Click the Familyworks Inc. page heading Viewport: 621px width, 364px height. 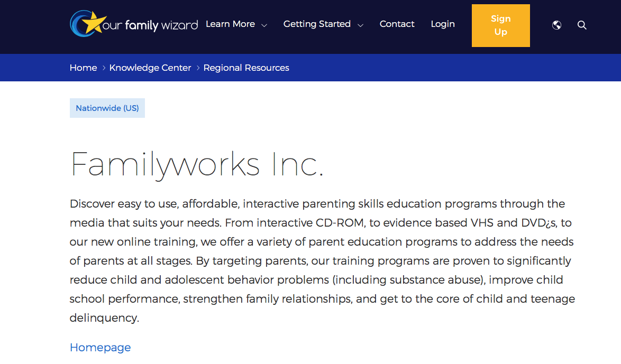[x=197, y=164]
